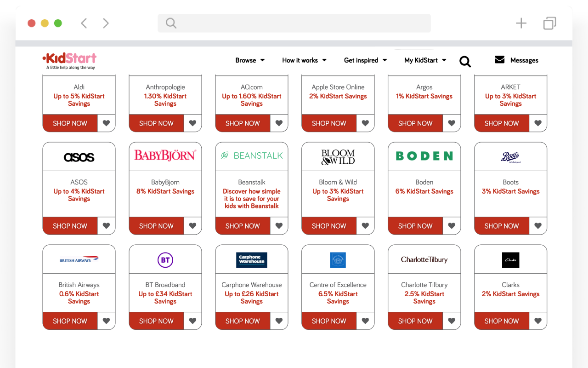Toggle the AO.com heart favourite
This screenshot has height=368, width=588.
(279, 123)
